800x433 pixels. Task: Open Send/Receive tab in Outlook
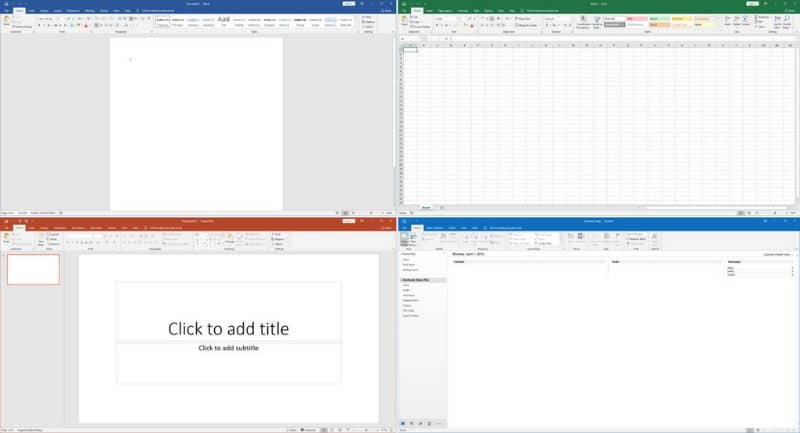pos(434,228)
